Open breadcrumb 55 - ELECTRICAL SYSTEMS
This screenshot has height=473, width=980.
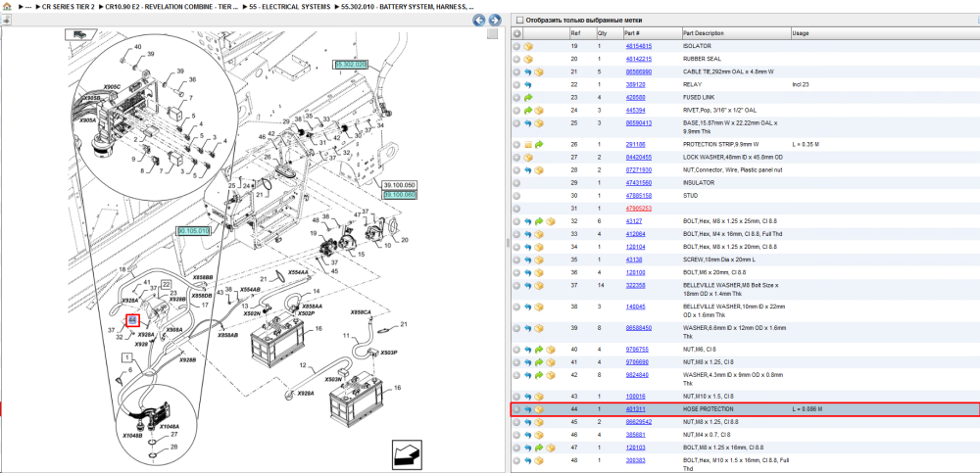tap(289, 6)
